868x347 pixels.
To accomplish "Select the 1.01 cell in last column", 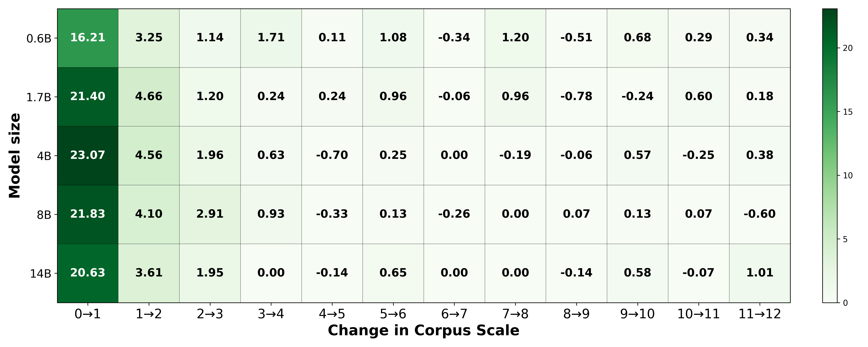I will (760, 273).
